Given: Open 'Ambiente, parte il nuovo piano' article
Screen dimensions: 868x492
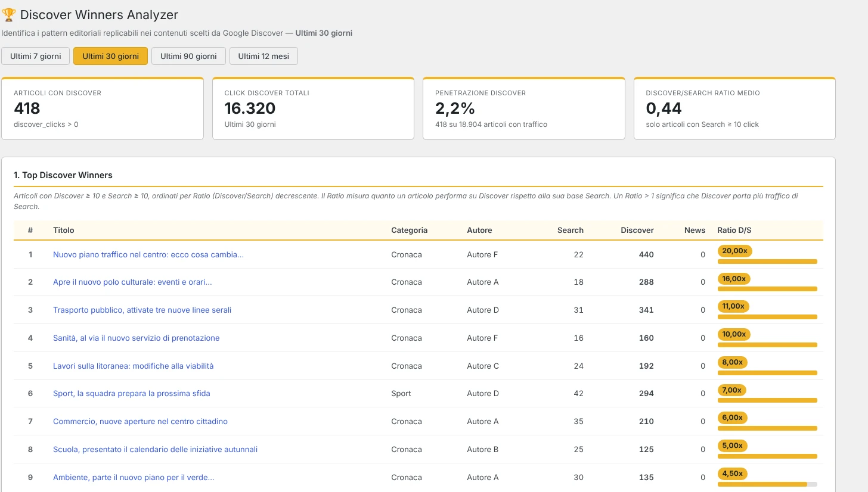Looking at the screenshot, I should pos(134,477).
